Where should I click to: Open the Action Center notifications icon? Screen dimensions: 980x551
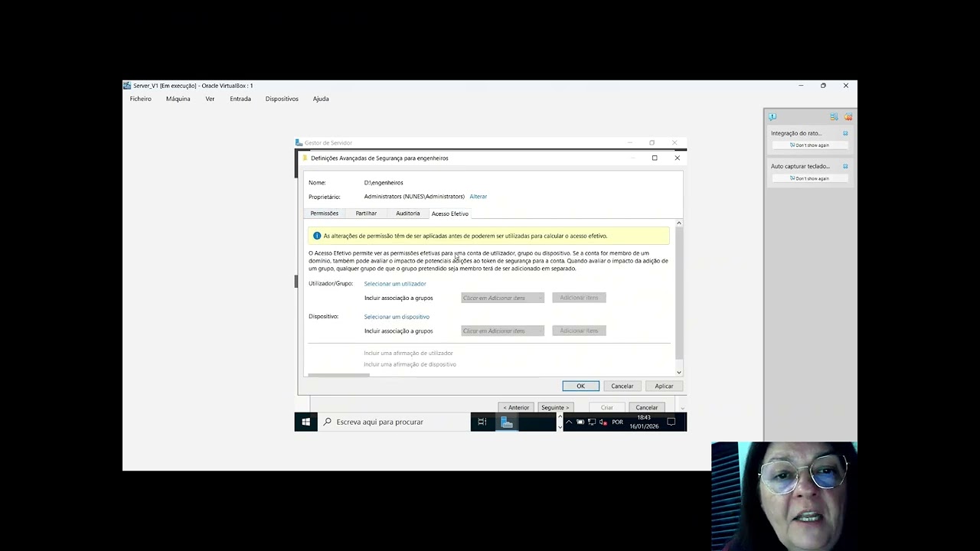point(671,422)
